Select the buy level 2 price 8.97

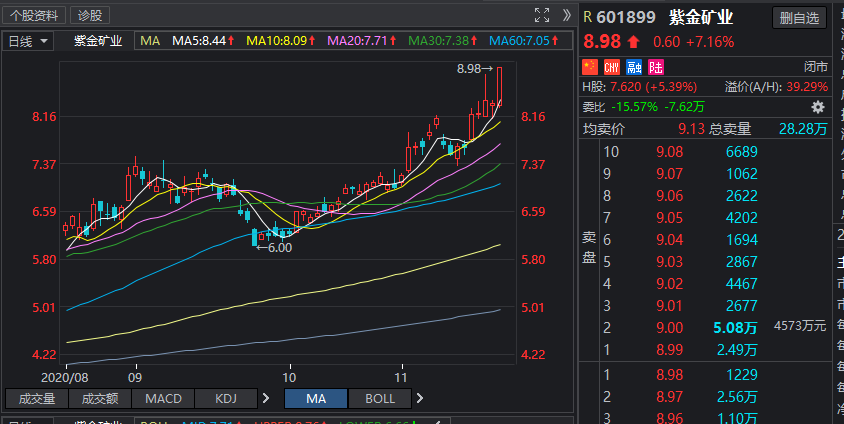click(x=670, y=397)
